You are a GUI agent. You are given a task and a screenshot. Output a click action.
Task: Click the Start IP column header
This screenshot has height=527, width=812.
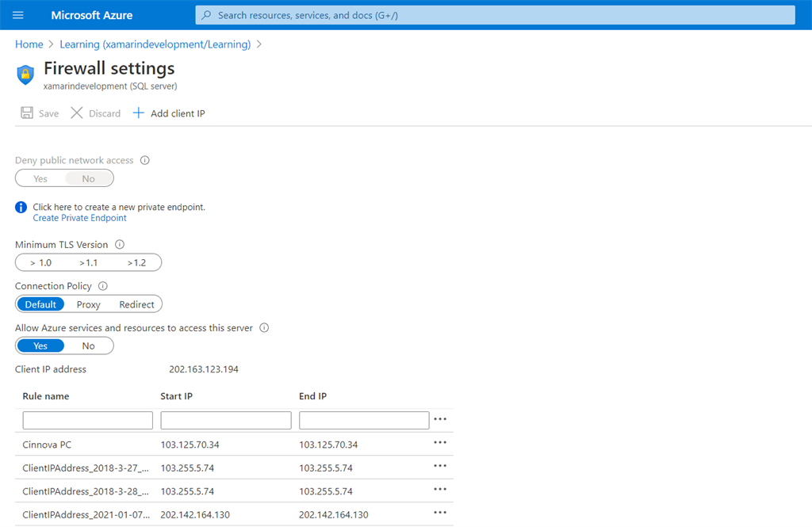(x=176, y=396)
